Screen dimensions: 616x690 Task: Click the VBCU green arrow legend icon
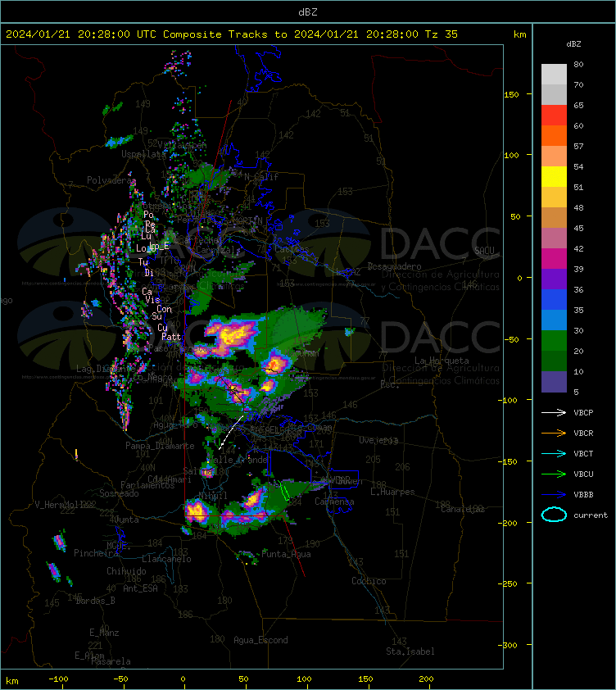(554, 474)
